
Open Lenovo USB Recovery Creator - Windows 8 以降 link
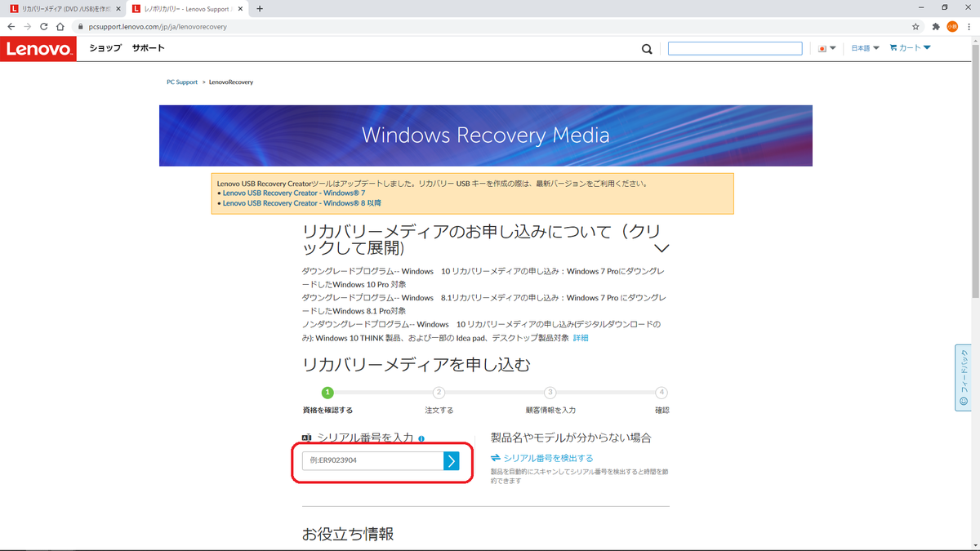pos(302,203)
